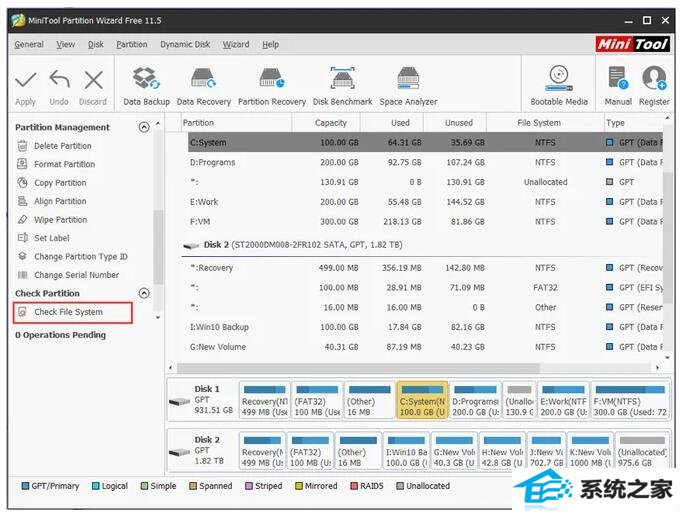The height and width of the screenshot is (516, 681).
Task: Click the 975.6 GB Unallocated block on Disk 2
Action: pyautogui.click(x=642, y=451)
